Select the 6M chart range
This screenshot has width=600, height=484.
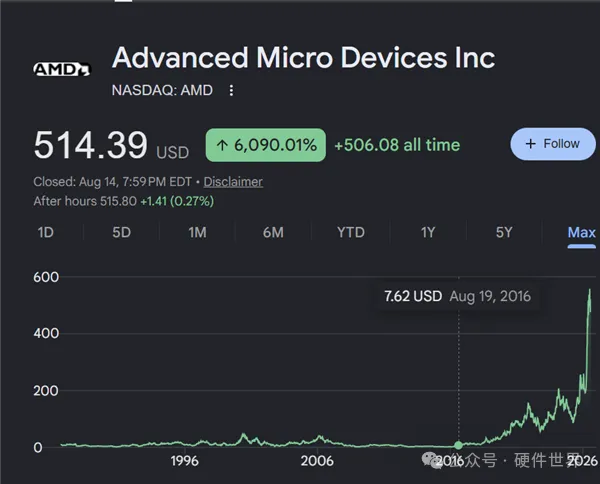click(273, 232)
